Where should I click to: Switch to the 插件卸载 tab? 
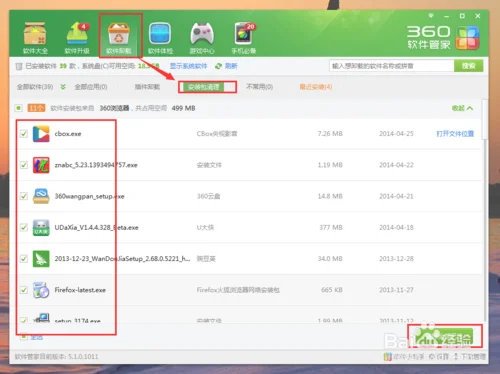(147, 87)
